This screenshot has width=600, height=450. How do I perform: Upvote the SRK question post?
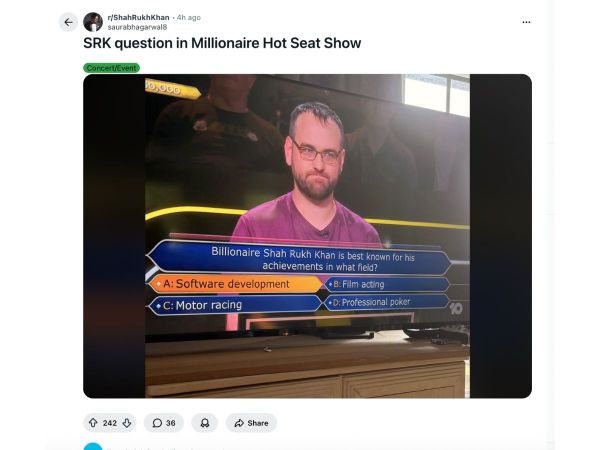click(93, 423)
